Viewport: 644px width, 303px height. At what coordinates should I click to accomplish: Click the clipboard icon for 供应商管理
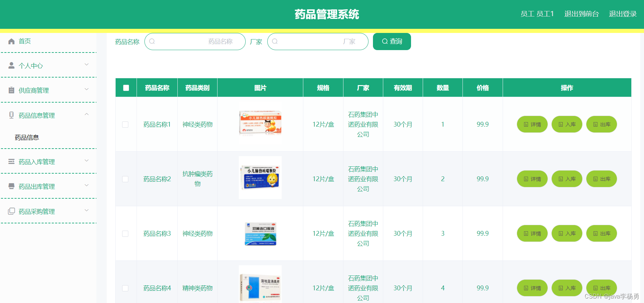[11, 90]
